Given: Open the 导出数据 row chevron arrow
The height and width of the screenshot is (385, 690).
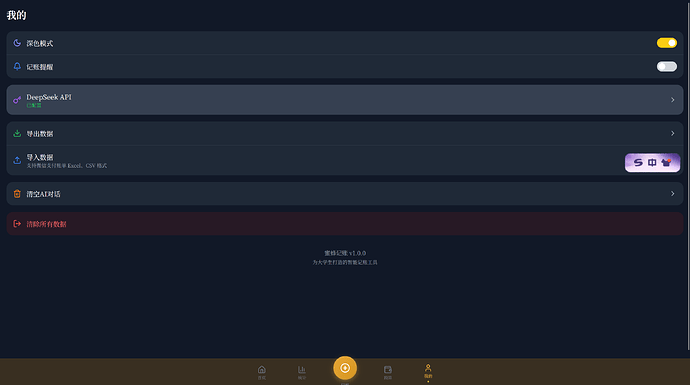Looking at the screenshot, I should [672, 133].
